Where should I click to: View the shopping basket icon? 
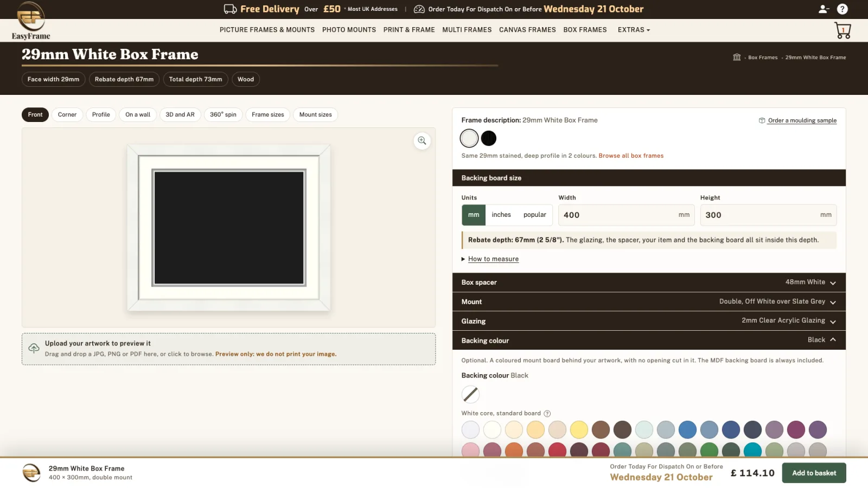[843, 30]
